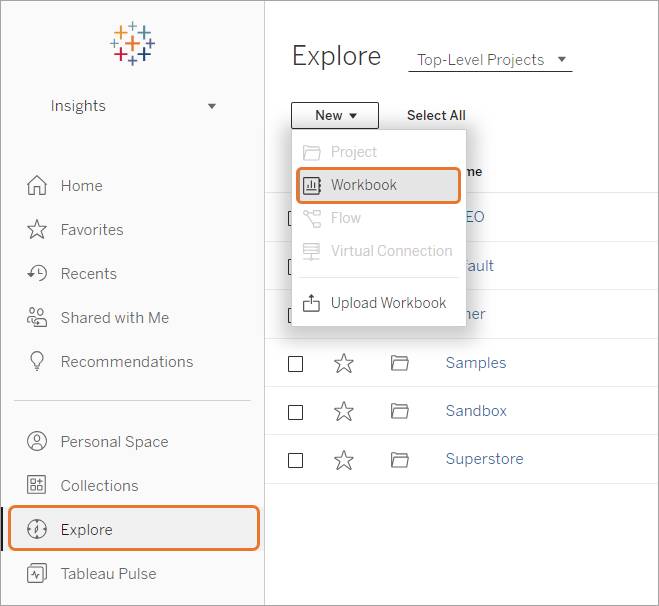The width and height of the screenshot is (659, 606).
Task: Toggle the New dropdown button
Action: pyautogui.click(x=335, y=115)
